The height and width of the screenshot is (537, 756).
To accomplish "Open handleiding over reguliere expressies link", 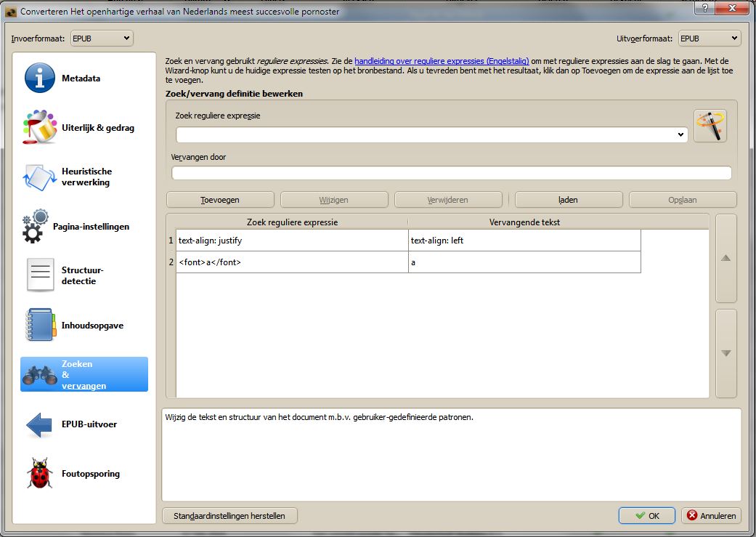I will click(x=442, y=61).
